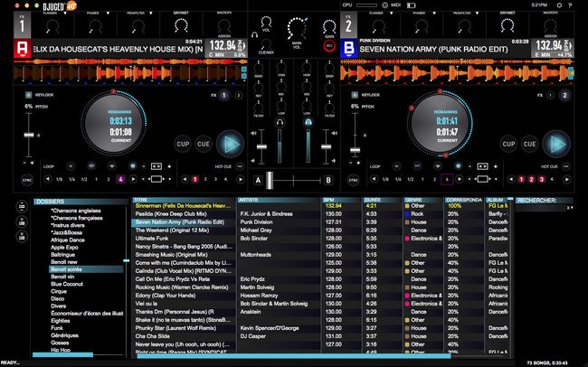This screenshot has width=588, height=367.
Task: Delete hot cue with minus on deck A
Action: click(240, 166)
